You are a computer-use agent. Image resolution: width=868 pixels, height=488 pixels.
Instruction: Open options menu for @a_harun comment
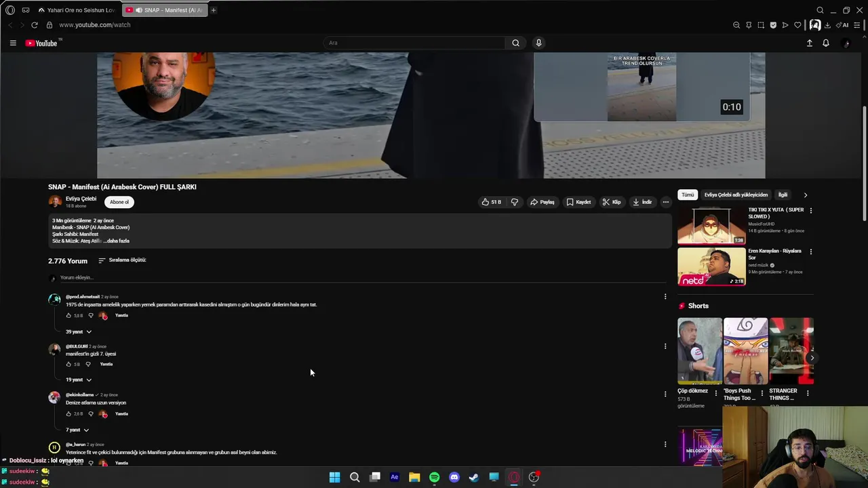point(665,444)
